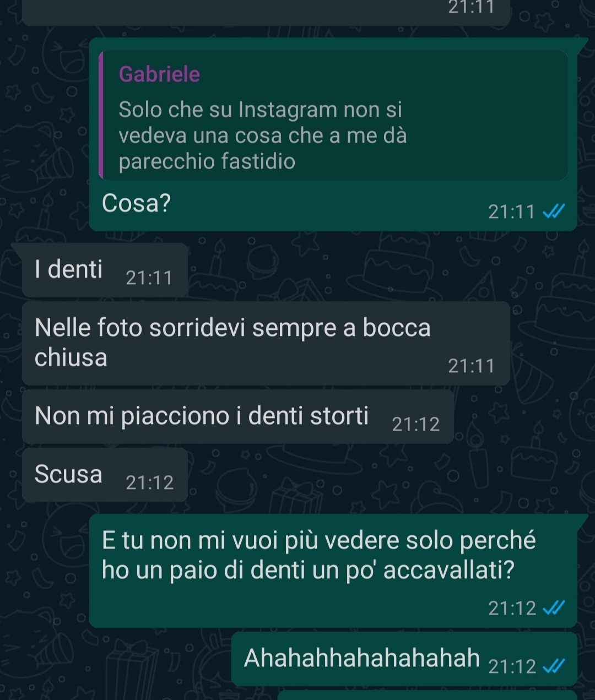This screenshot has height=700, width=595.
Task: Tap the purple quote bar beside Gabriele
Action: click(x=101, y=115)
